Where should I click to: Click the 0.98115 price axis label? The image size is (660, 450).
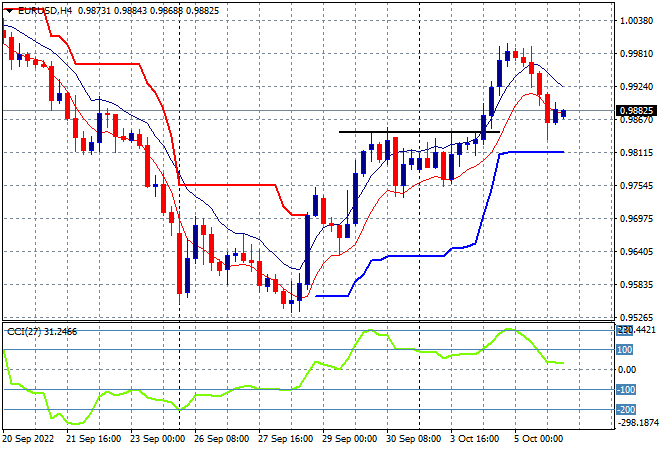pyautogui.click(x=637, y=152)
